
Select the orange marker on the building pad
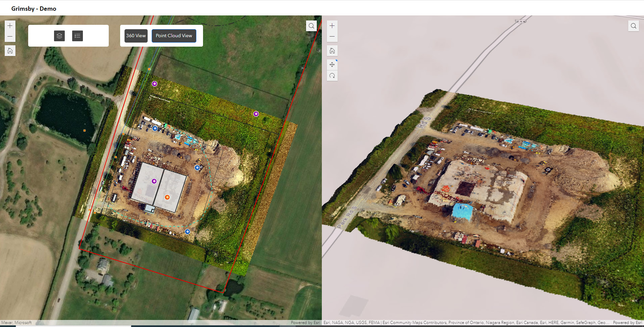pos(167,197)
